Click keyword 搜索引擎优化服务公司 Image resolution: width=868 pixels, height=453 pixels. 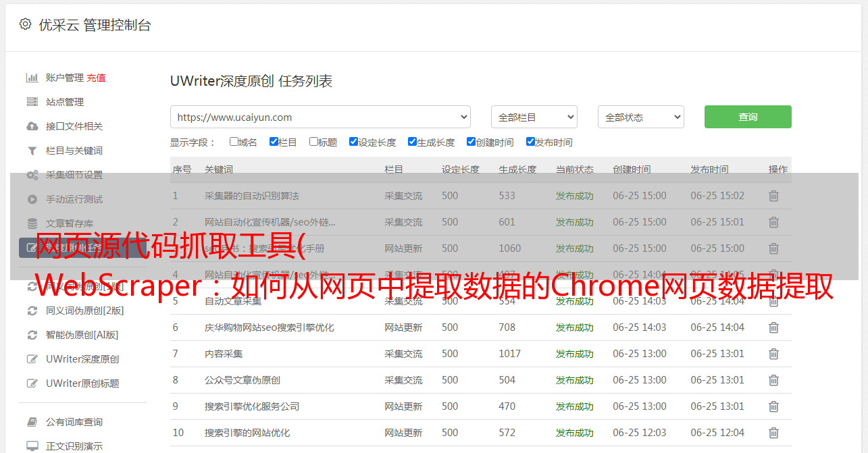click(252, 406)
